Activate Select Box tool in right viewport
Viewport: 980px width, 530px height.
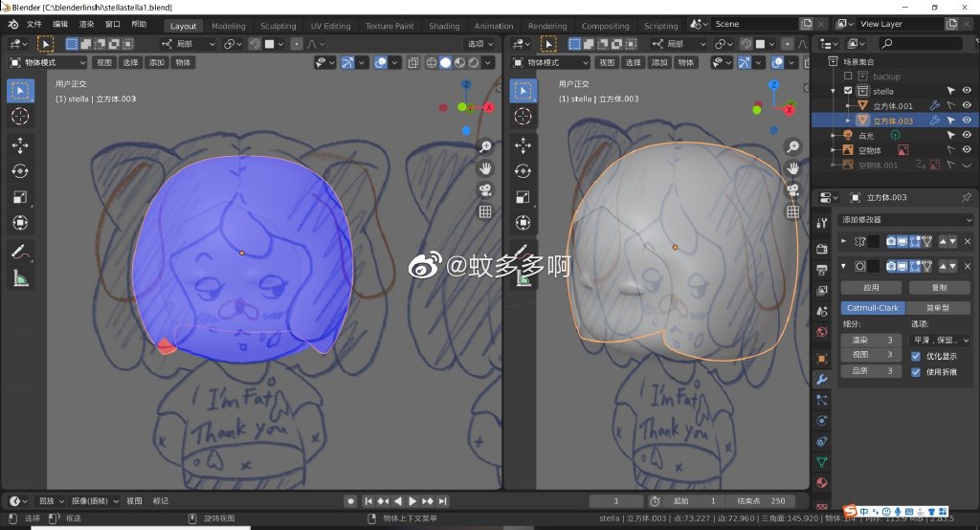coord(523,91)
